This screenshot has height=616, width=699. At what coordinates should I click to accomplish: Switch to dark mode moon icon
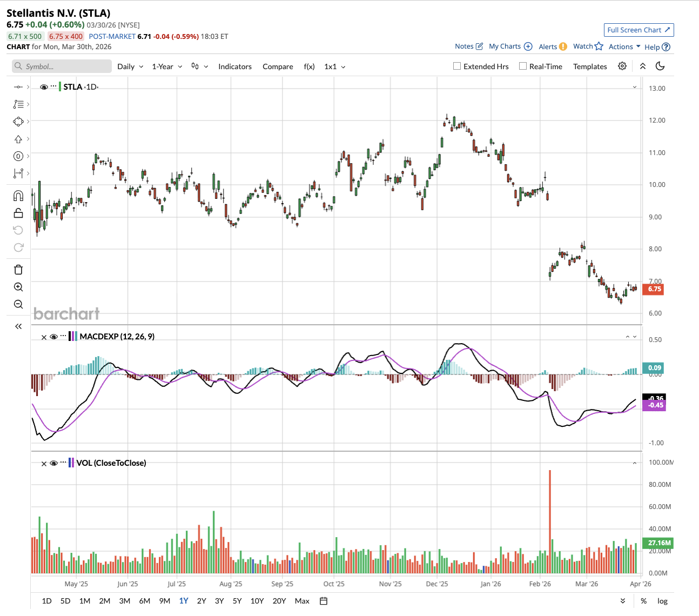660,66
